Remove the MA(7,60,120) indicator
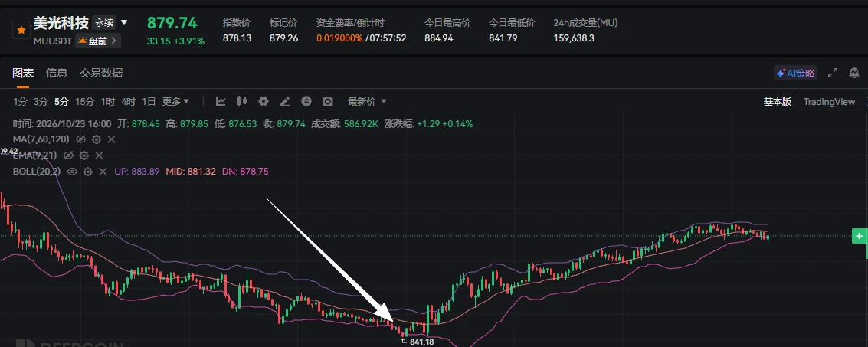868x347 pixels. coord(111,139)
